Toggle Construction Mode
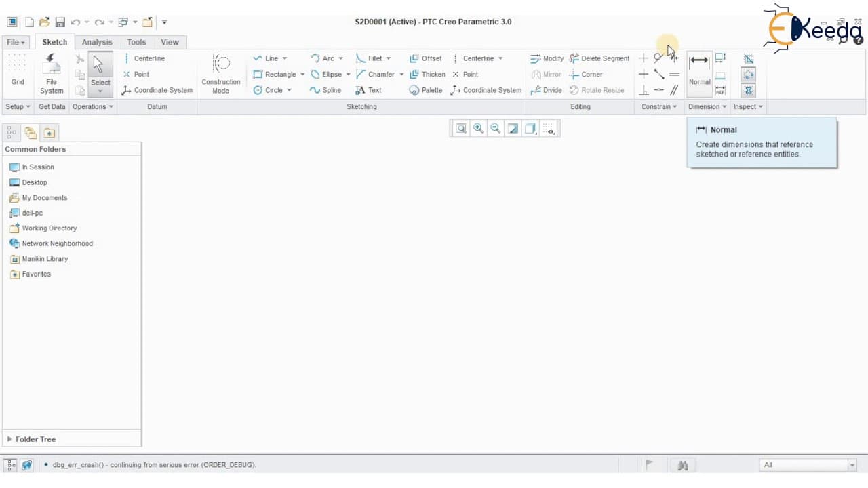868x488 pixels. click(221, 75)
